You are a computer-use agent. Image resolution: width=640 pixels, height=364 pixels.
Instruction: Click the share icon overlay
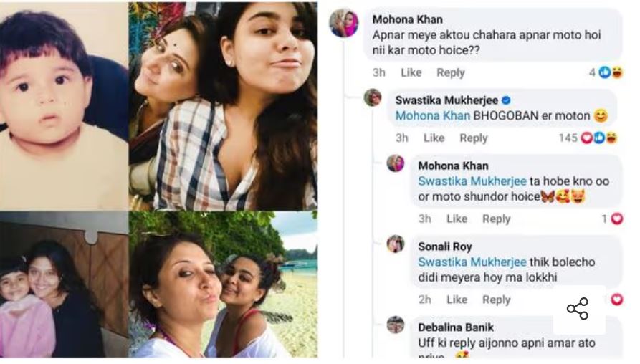point(578,309)
